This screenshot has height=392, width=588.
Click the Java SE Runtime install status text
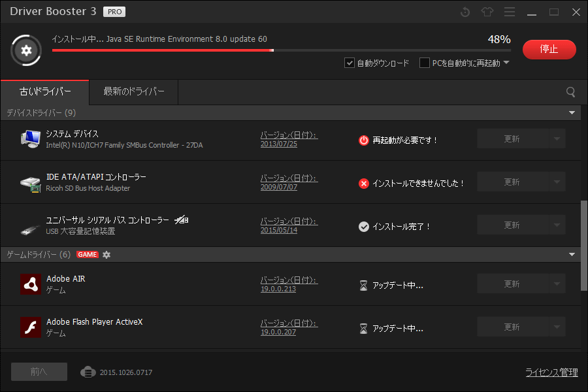pos(159,39)
